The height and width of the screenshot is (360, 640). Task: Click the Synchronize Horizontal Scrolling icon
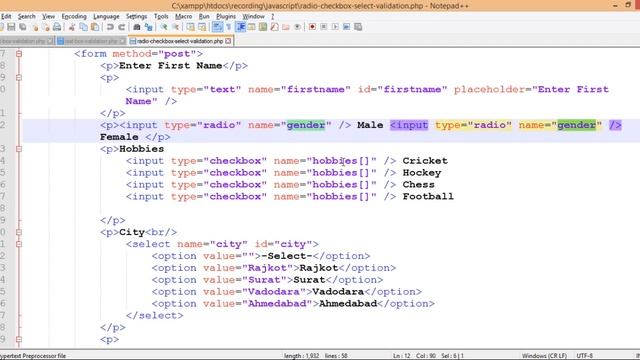point(202,27)
